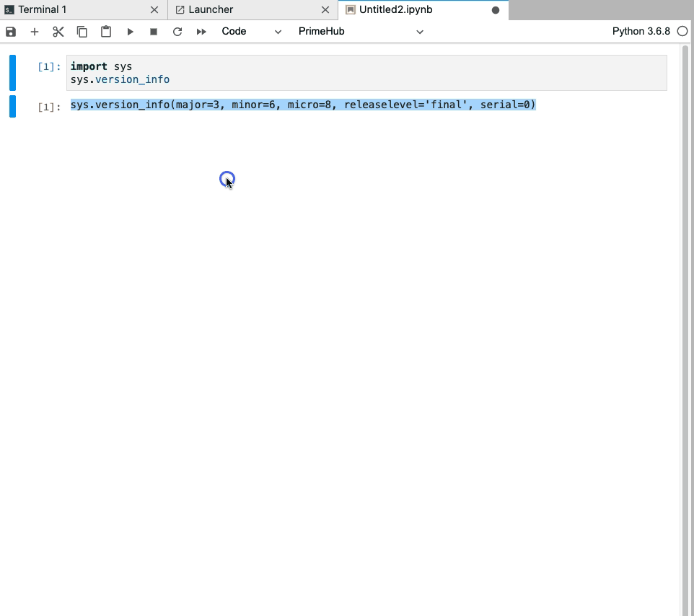Viewport: 694px width, 616px height.
Task: Click the notebook vertical scrollbar
Action: click(685, 329)
